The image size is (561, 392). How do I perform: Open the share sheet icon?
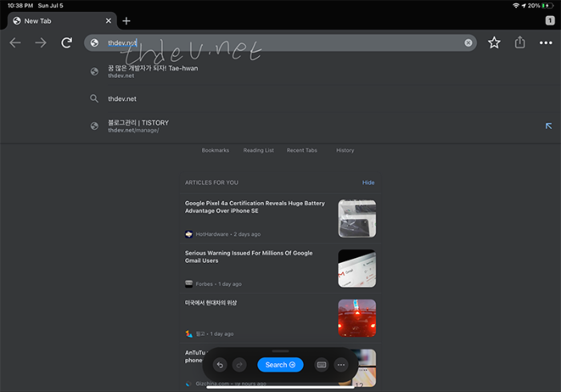point(520,42)
